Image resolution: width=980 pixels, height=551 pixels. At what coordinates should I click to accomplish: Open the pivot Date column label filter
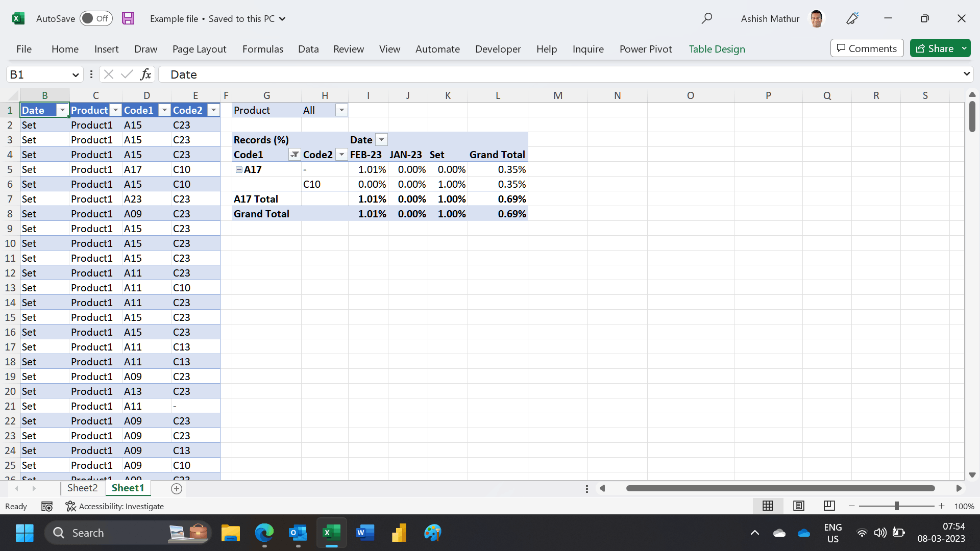tap(381, 140)
